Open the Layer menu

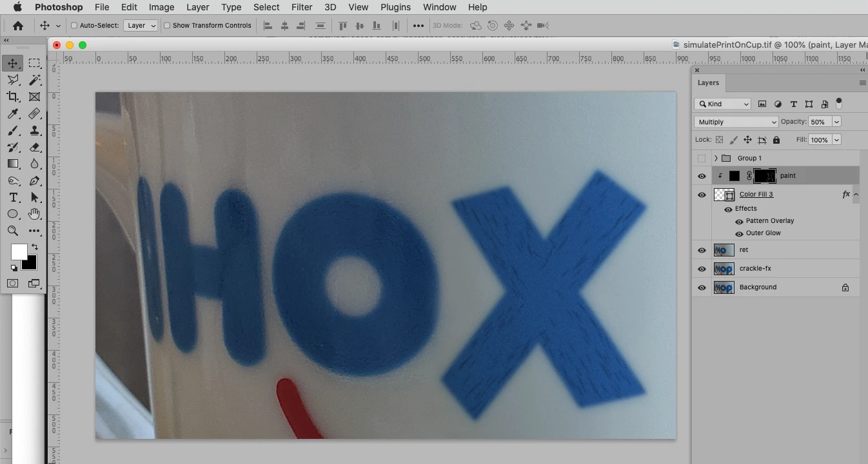tap(197, 7)
